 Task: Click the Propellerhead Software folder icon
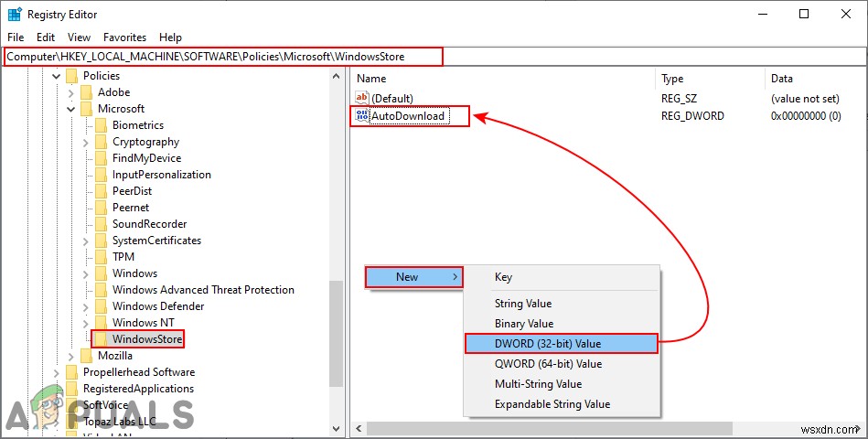tap(72, 372)
